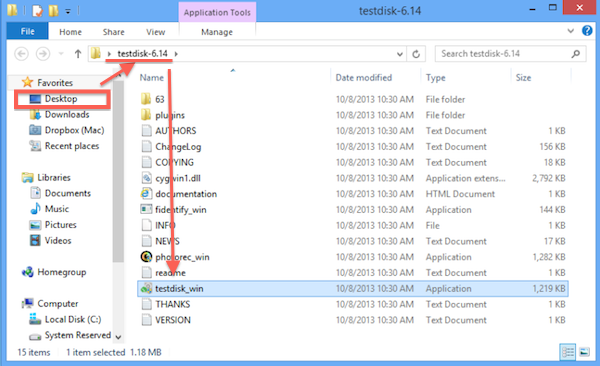Open the Music library
The image size is (600, 366).
click(x=57, y=209)
